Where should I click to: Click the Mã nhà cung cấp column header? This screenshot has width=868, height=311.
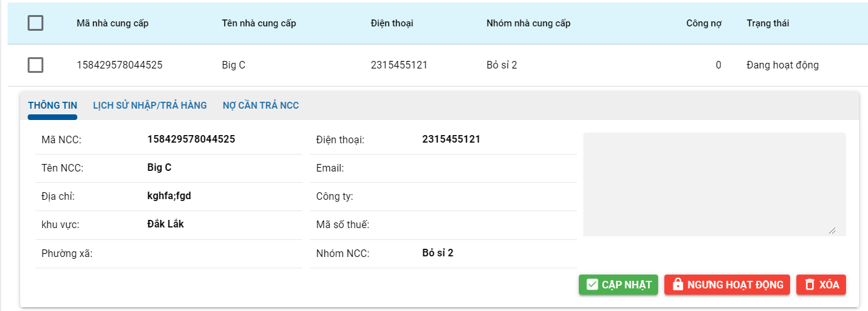(x=113, y=23)
